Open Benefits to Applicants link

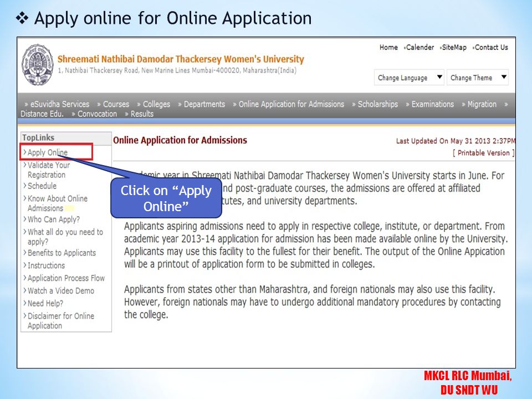click(62, 253)
